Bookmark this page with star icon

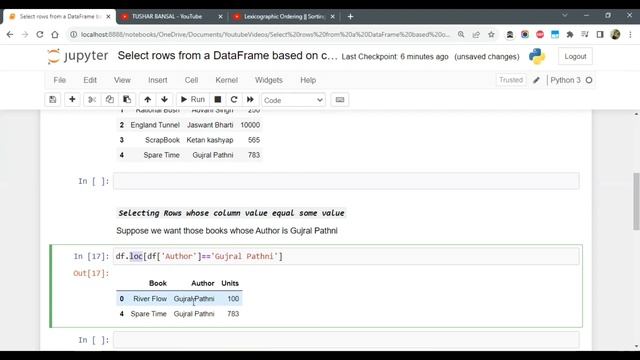tap(491, 35)
